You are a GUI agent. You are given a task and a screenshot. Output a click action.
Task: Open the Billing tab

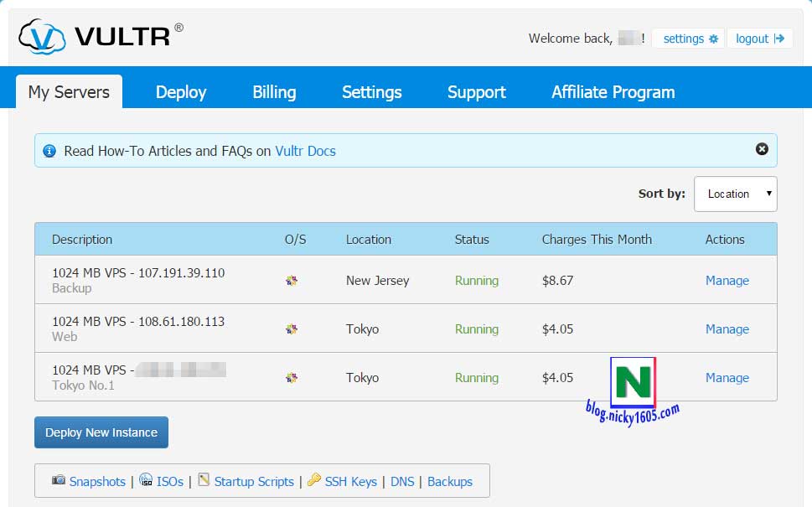[x=274, y=92]
